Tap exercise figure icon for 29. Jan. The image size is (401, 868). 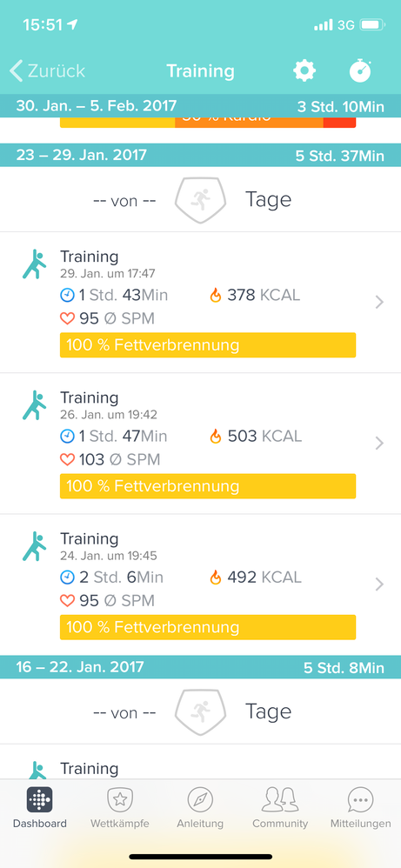coord(34,264)
